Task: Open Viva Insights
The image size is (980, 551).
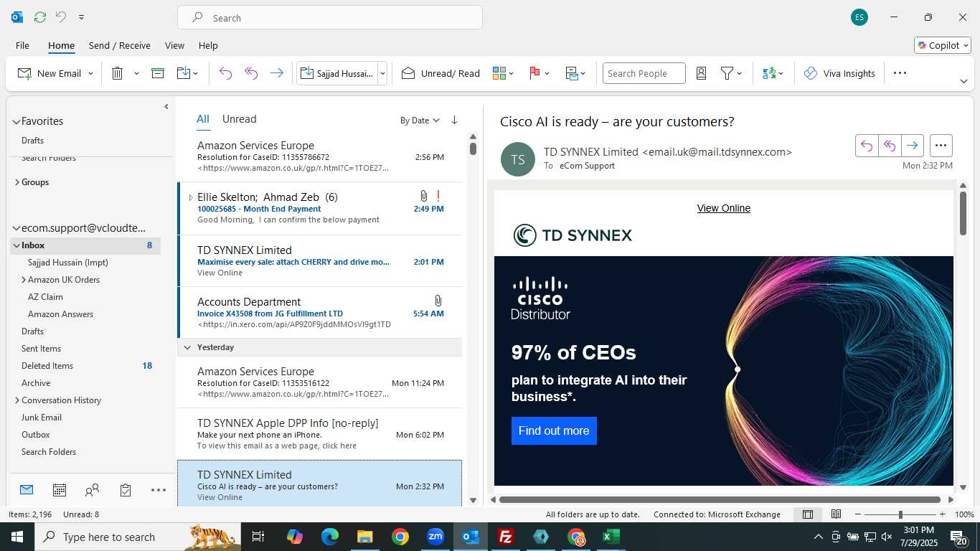Action: [839, 73]
